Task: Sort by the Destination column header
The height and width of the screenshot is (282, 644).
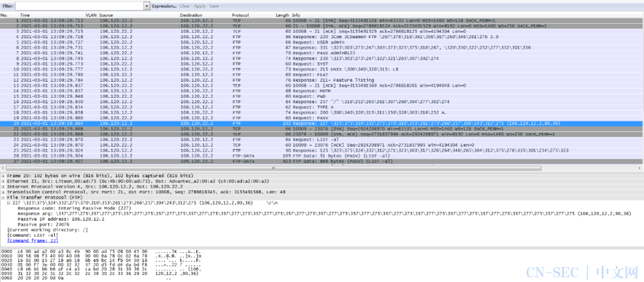Action: [191, 15]
